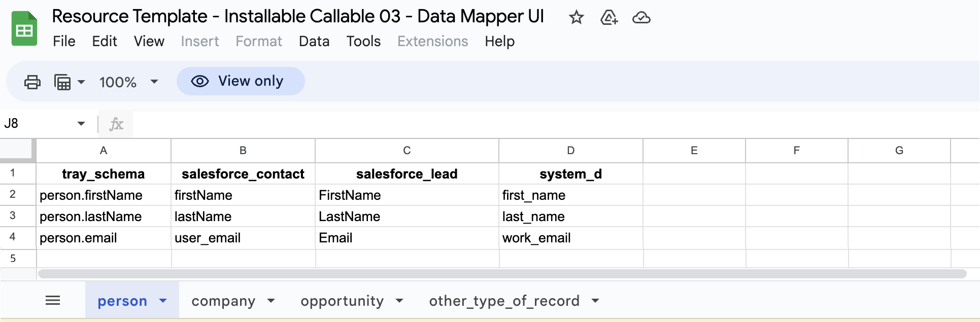
Task: Open the Name box dropdown arrow
Action: [81, 124]
